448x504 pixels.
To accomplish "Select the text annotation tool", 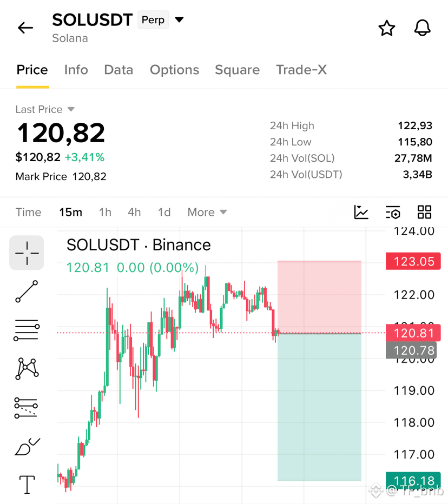I will [27, 485].
